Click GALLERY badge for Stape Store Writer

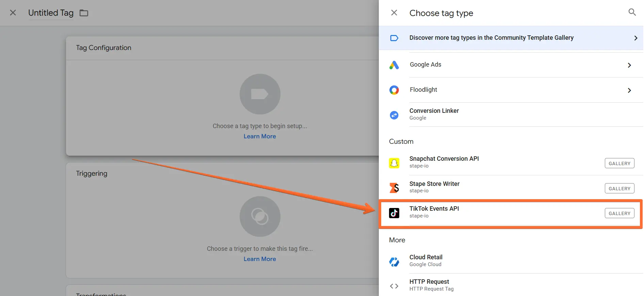pos(619,189)
